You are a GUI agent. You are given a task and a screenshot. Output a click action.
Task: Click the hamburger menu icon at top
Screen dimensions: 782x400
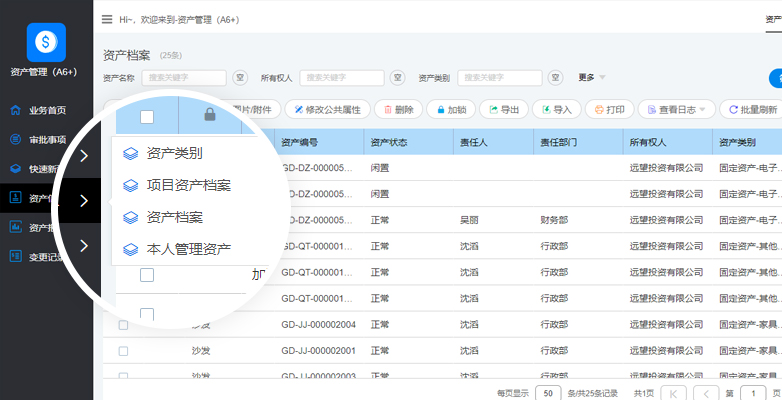point(107,19)
